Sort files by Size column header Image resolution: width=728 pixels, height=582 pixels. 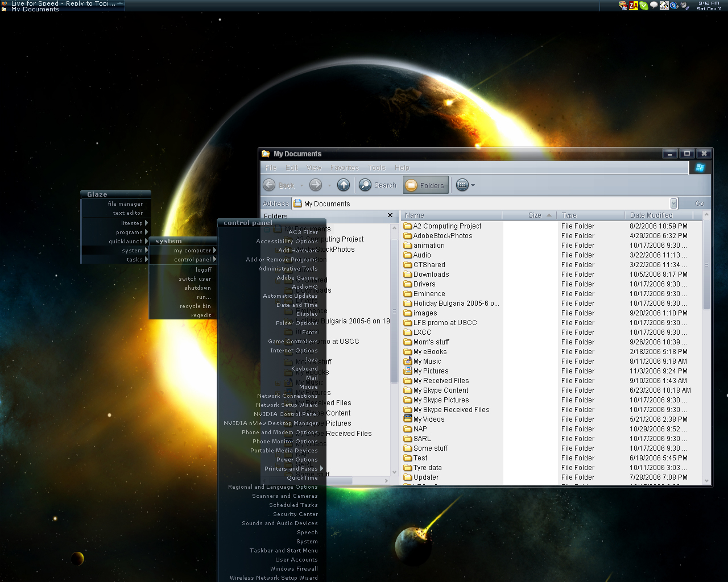[x=529, y=215]
